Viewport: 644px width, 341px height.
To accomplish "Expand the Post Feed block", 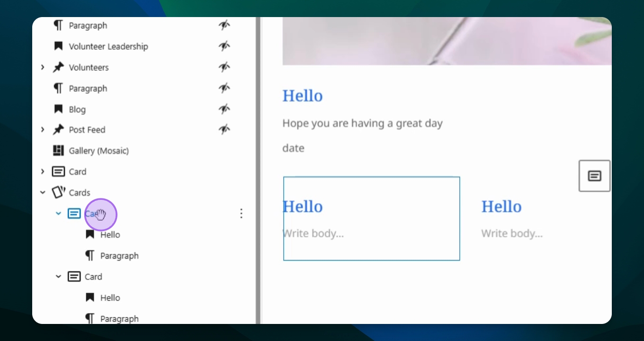I will (x=43, y=130).
